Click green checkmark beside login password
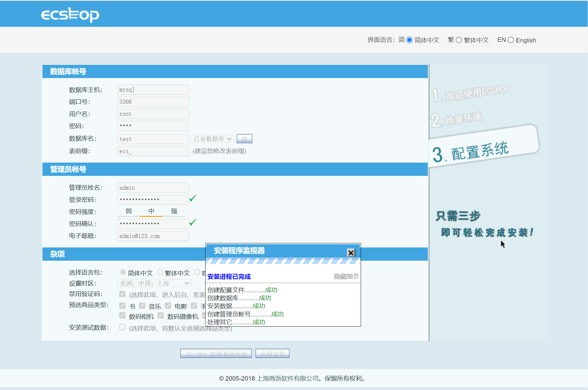This screenshot has height=390, width=588. pos(193,199)
